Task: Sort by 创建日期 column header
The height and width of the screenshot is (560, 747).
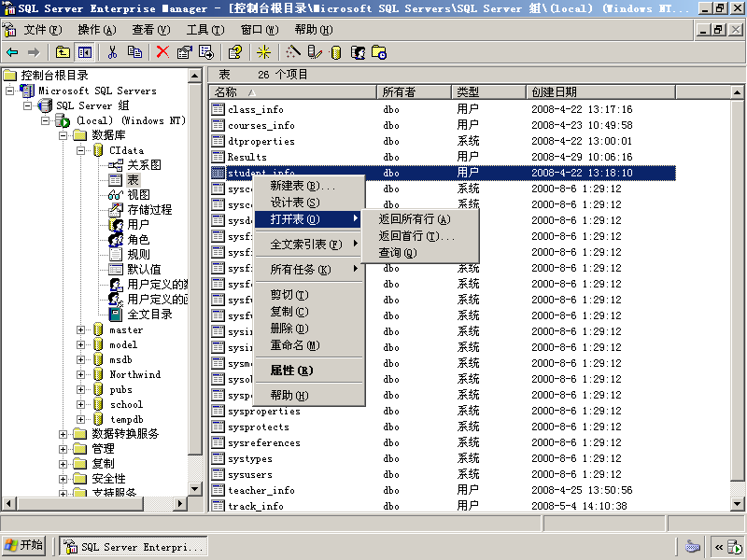Action: coord(600,91)
